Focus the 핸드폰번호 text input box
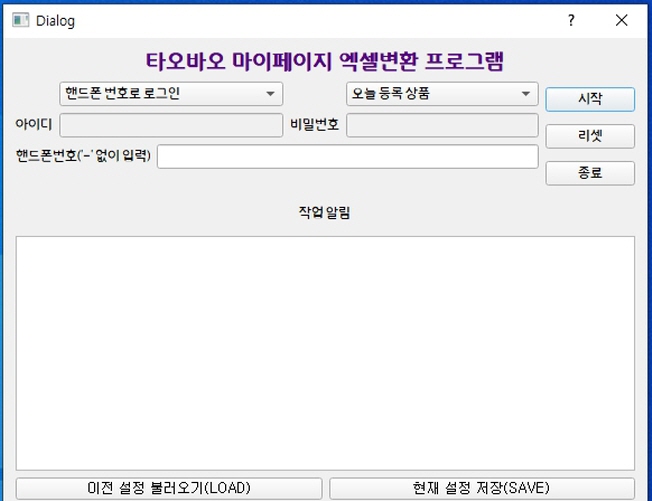The height and width of the screenshot is (501, 652). [x=347, y=157]
